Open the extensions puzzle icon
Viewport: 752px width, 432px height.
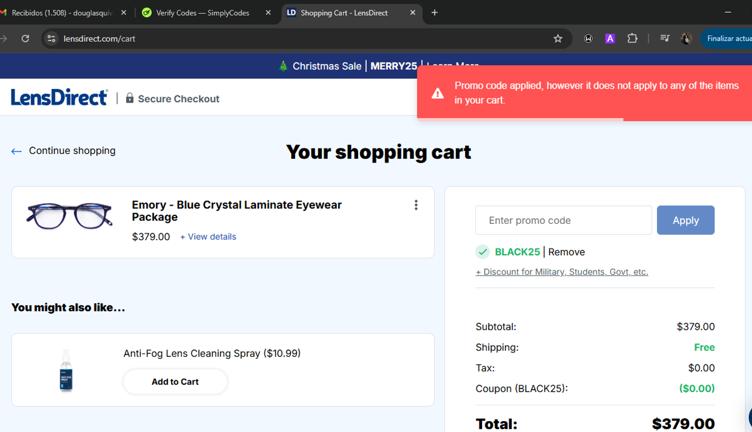pos(633,38)
